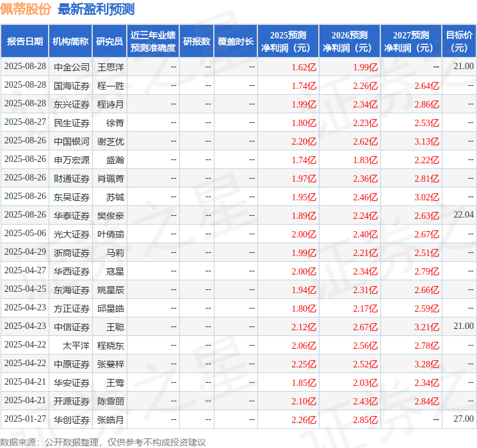Select the 研究员 column header
The image size is (477, 448).
[x=109, y=42]
